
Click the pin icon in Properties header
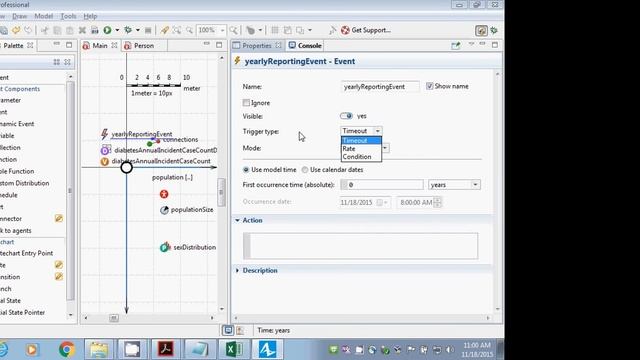click(x=456, y=45)
